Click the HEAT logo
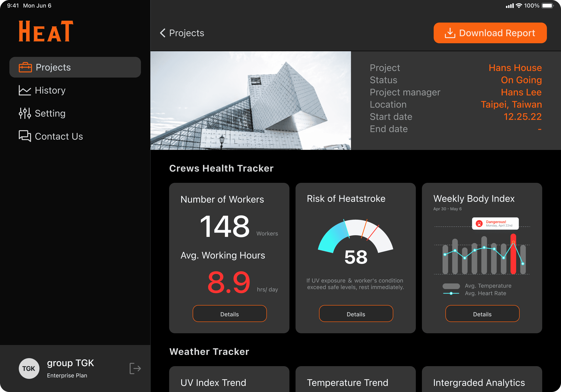 [46, 31]
